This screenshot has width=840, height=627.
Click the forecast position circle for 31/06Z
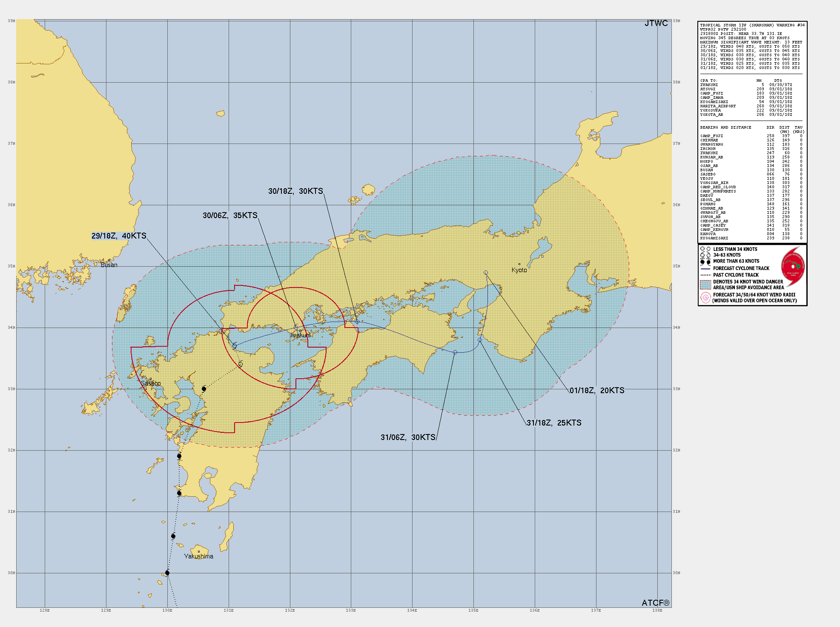pos(455,352)
